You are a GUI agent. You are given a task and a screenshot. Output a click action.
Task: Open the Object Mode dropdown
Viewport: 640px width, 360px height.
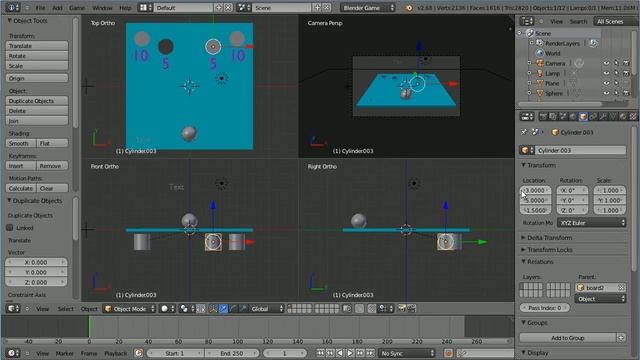click(129, 309)
